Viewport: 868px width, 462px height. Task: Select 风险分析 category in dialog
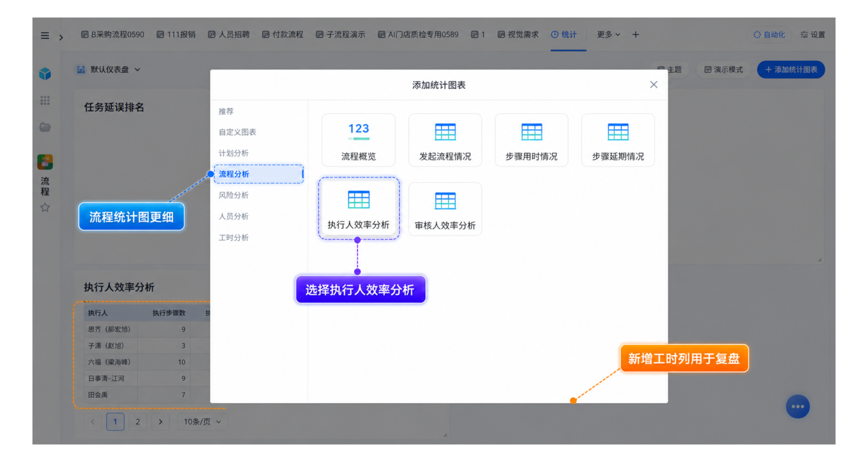point(233,195)
